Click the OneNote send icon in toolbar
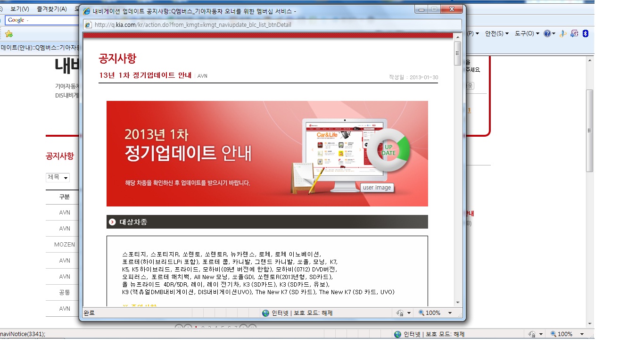 [574, 33]
